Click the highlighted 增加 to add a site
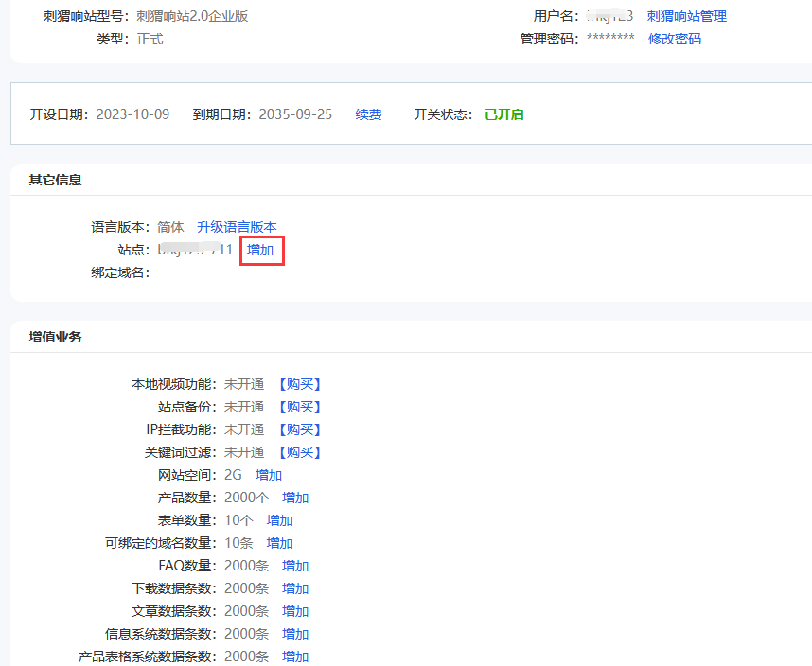This screenshot has width=812, height=666. click(261, 251)
